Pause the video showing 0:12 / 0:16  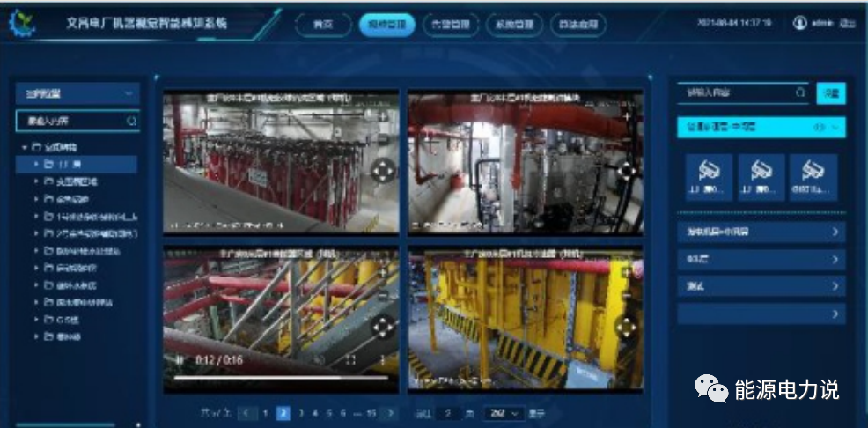point(180,360)
